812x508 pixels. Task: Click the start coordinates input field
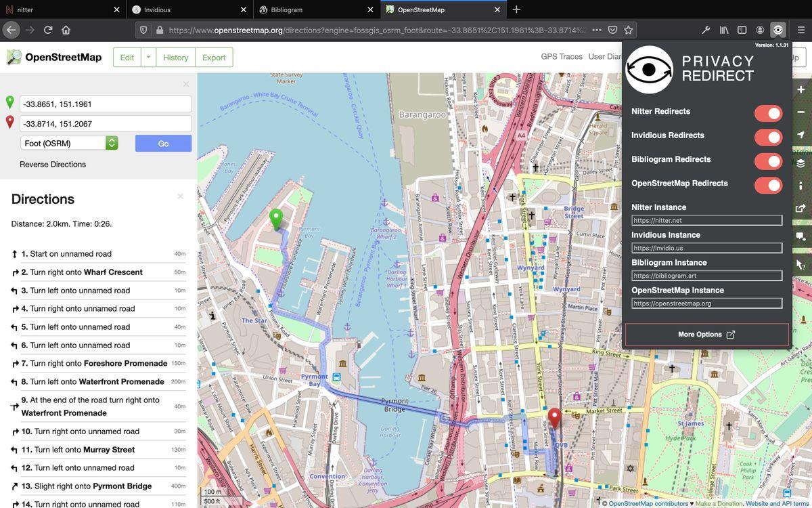pyautogui.click(x=106, y=104)
